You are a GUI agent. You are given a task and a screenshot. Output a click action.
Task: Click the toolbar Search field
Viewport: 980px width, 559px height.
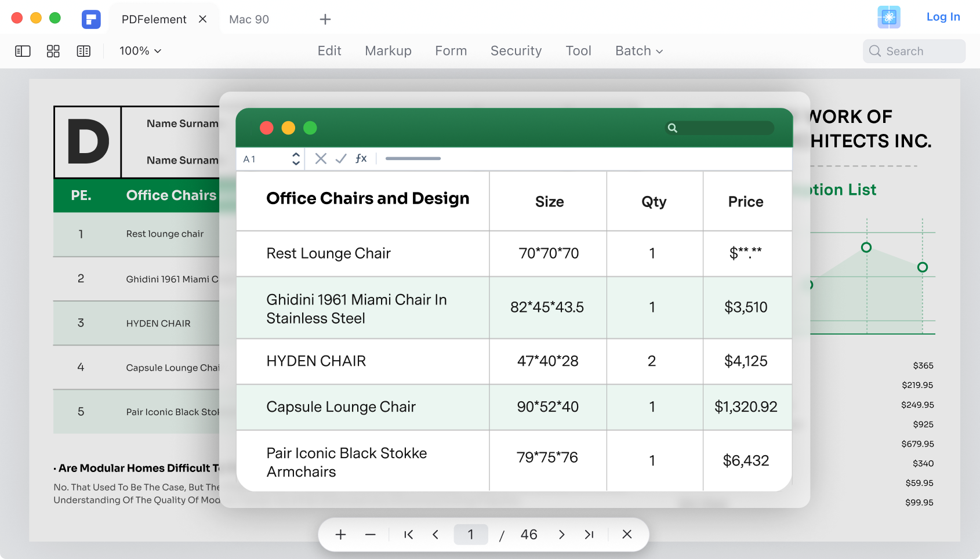pos(914,51)
